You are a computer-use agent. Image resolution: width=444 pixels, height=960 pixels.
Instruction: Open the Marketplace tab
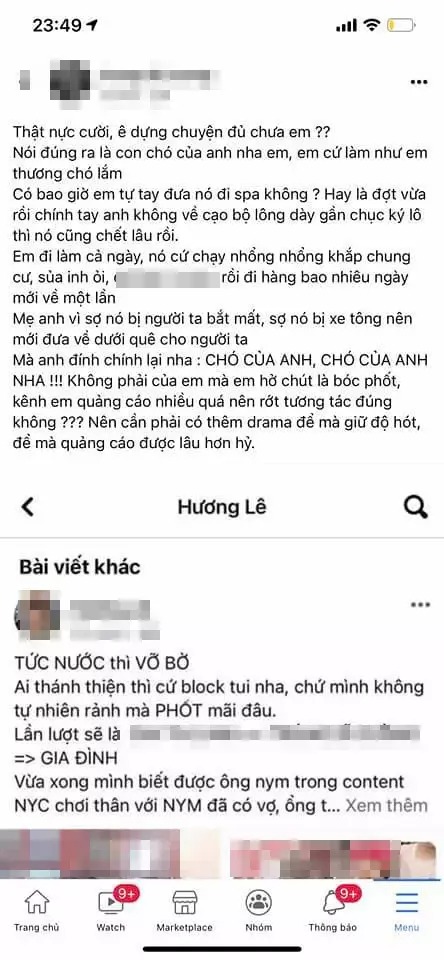(x=184, y=911)
